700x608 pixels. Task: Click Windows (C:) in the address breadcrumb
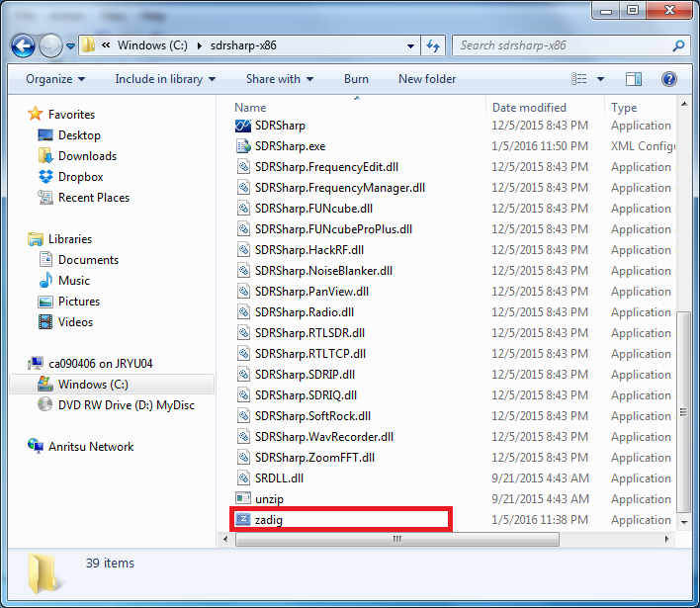coord(152,45)
